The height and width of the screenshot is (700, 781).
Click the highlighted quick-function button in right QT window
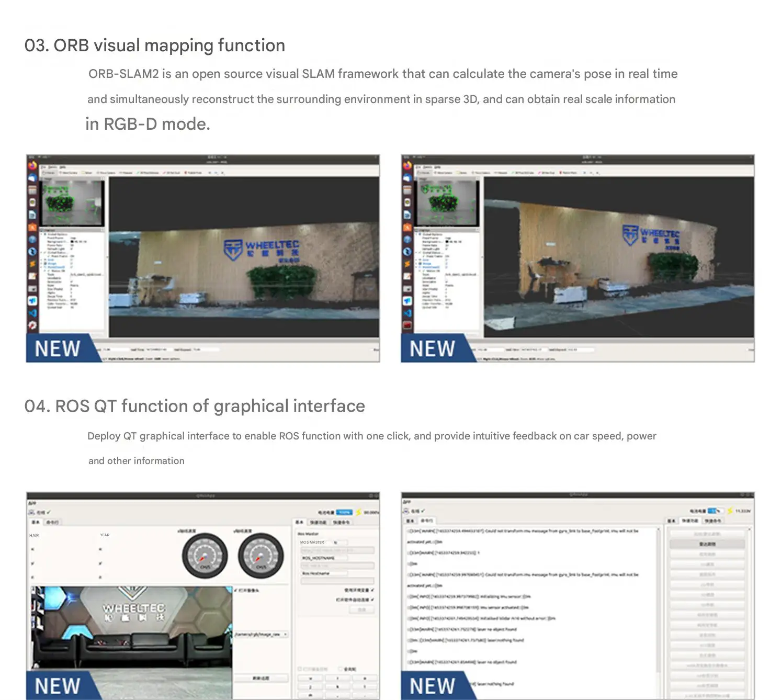coord(707,544)
